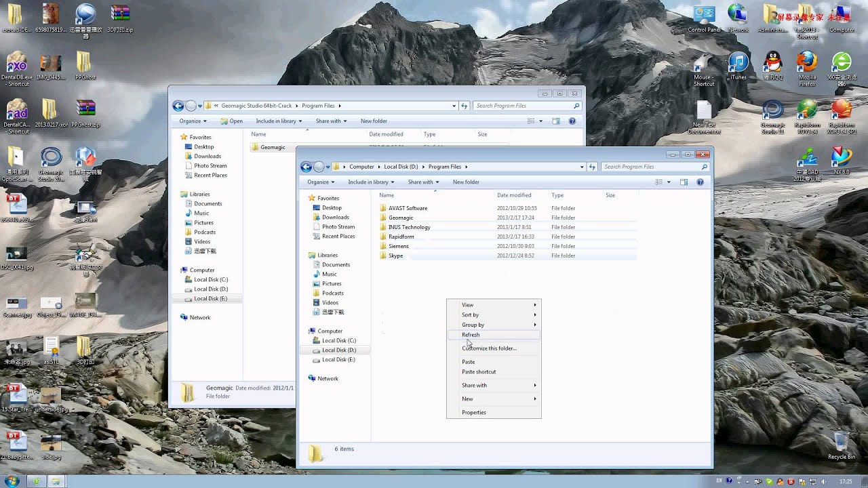The image size is (868, 488).
Task: Open the Organize dropdown in the back Explorer window
Action: 193,121
